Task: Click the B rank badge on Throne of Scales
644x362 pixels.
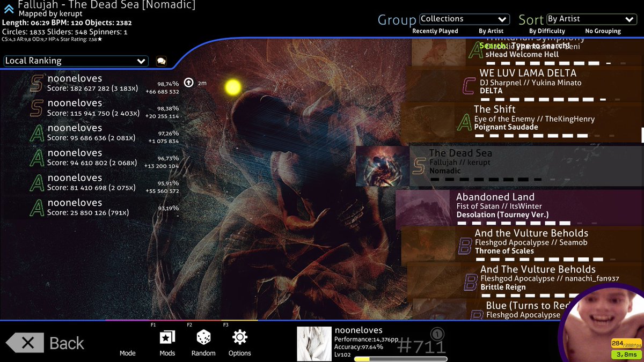Action: pos(465,246)
